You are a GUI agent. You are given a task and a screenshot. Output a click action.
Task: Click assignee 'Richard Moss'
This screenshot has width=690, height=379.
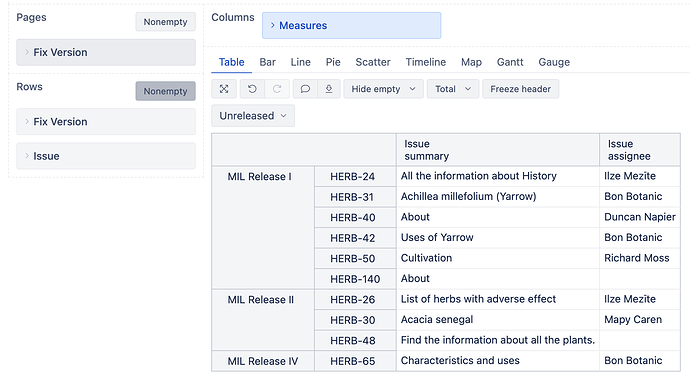point(640,258)
